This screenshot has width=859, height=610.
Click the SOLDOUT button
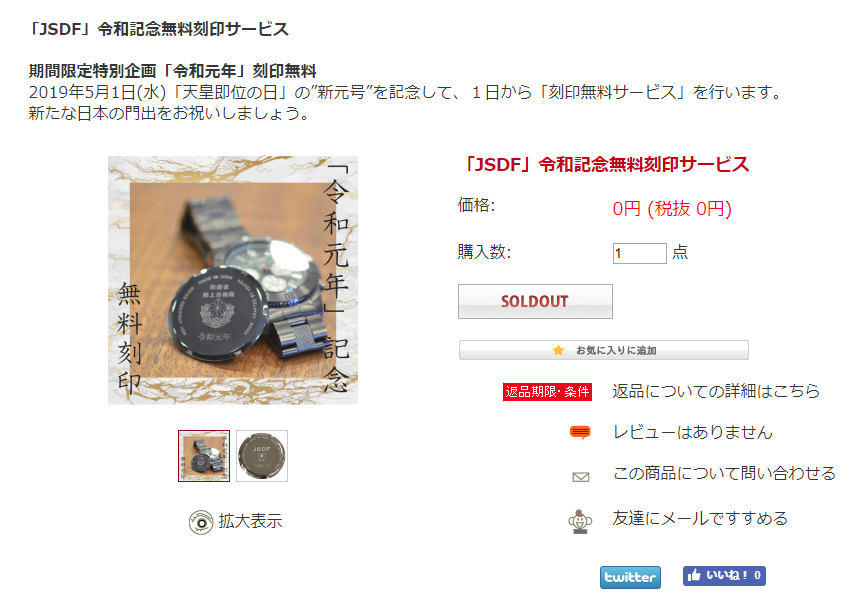click(535, 301)
